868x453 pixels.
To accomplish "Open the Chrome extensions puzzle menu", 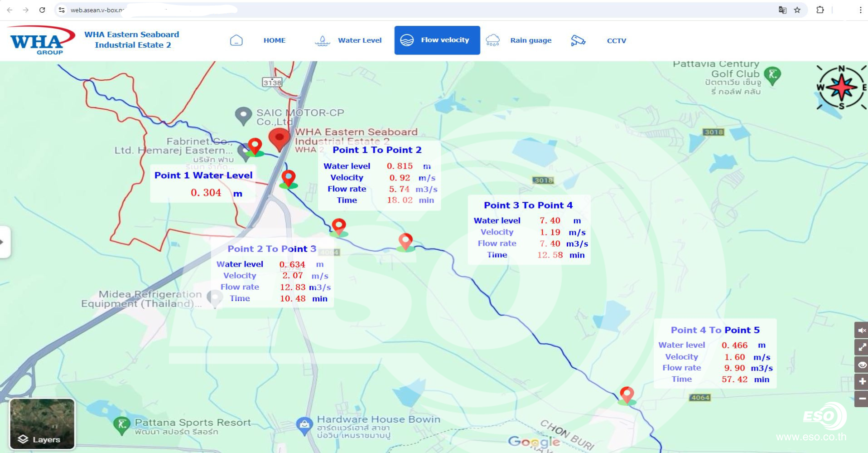I will point(820,10).
